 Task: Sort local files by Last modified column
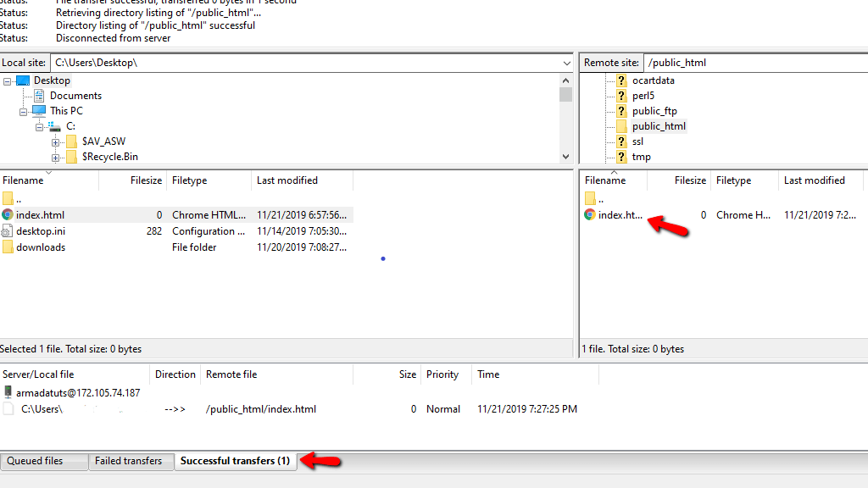302,181
